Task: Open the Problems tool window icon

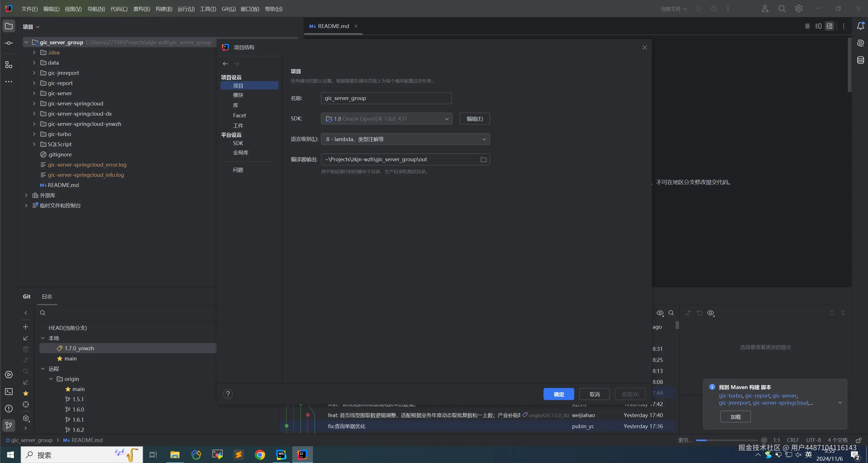Action: coord(9,408)
